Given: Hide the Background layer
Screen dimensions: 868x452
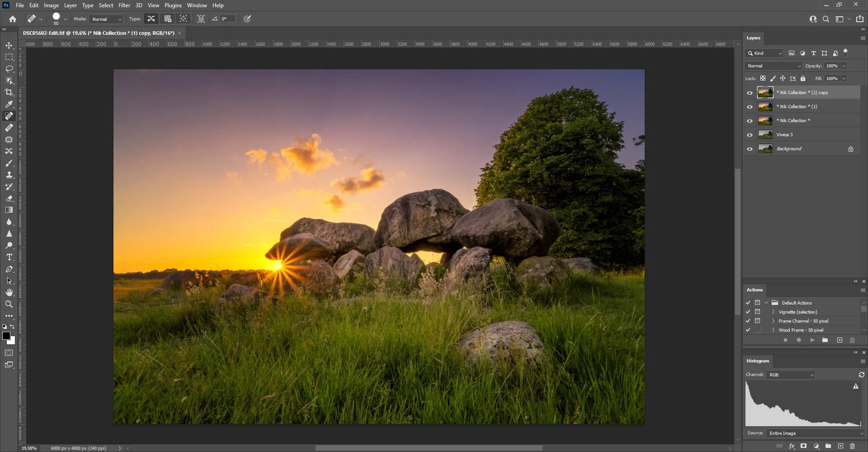Looking at the screenshot, I should tap(750, 149).
